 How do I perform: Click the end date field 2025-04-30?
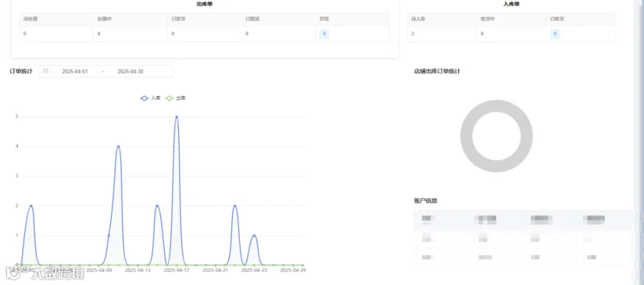coord(131,72)
